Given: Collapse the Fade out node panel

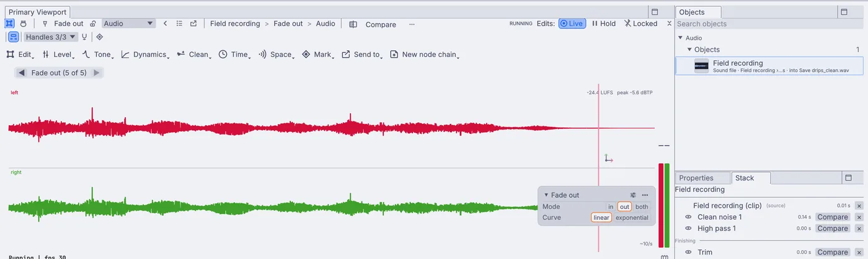Looking at the screenshot, I should (x=546, y=195).
